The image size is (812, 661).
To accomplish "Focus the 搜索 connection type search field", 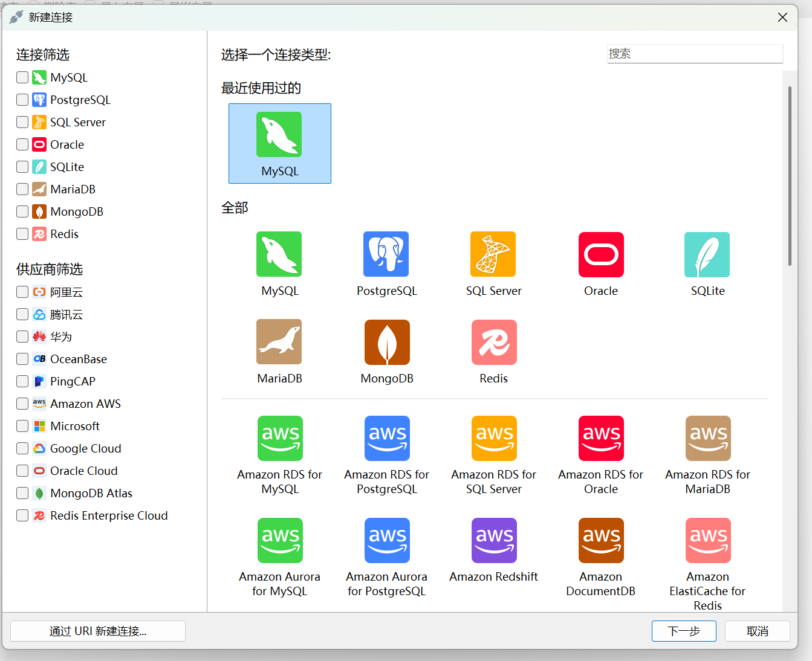I will point(695,54).
